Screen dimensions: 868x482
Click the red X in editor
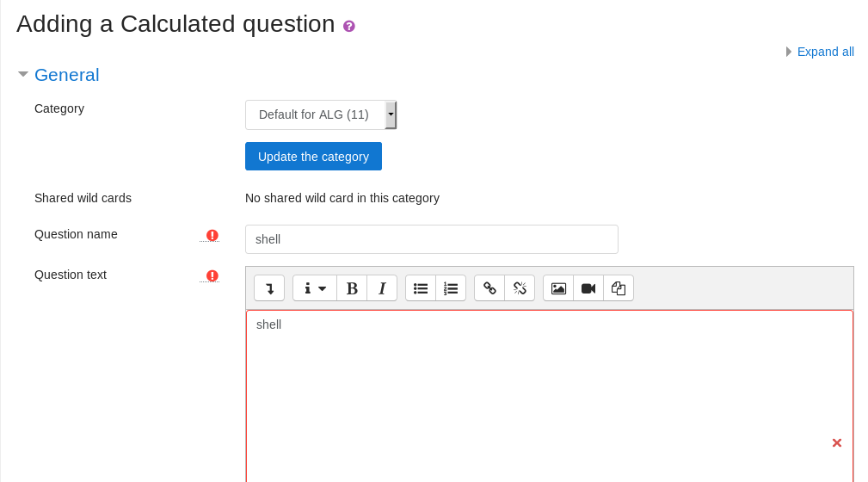836,443
